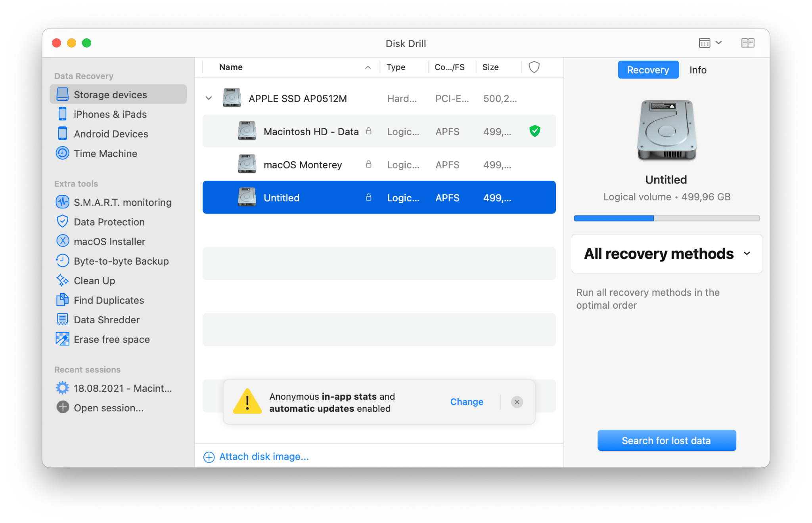
Task: Expand the All recovery methods dropdown
Action: tap(666, 254)
